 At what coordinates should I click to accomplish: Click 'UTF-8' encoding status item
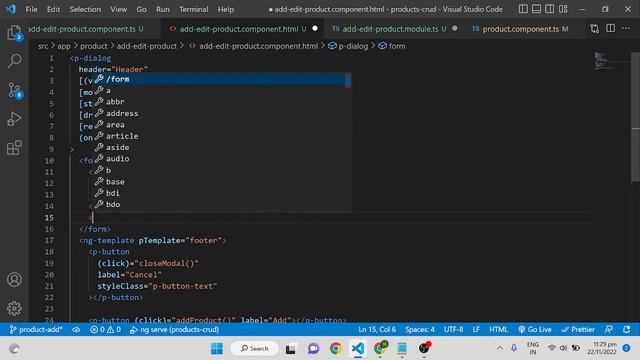[x=453, y=329]
